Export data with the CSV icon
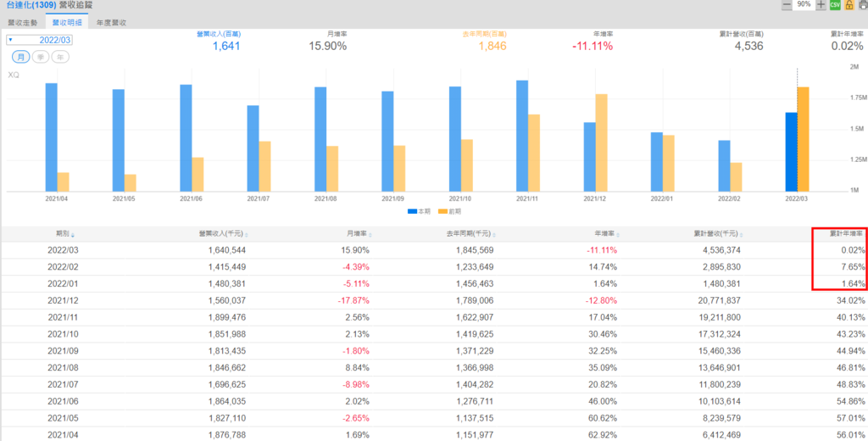Image resolution: width=868 pixels, height=441 pixels. pyautogui.click(x=835, y=4)
